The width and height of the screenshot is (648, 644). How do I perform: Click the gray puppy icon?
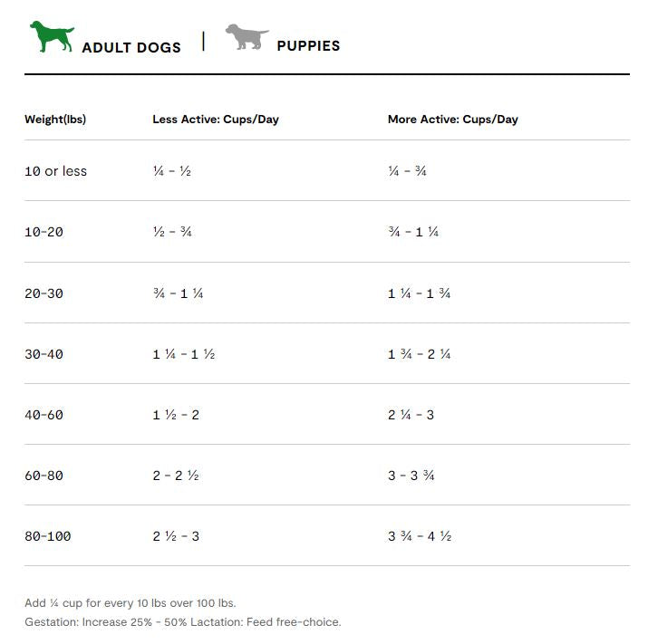pos(247,37)
